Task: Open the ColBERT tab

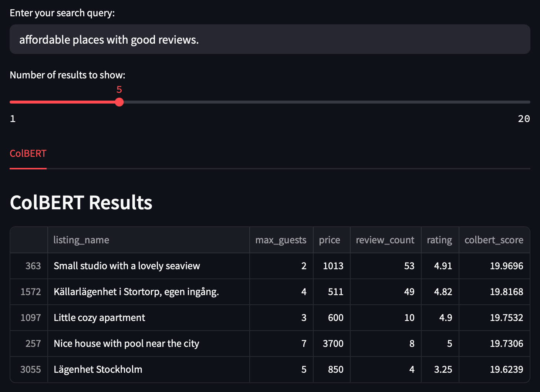Action: pyautogui.click(x=28, y=153)
